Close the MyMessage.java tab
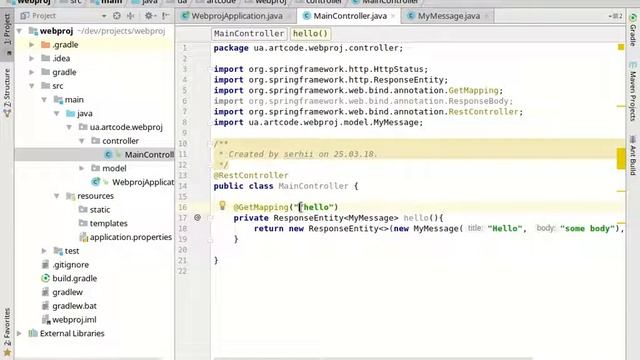 [487, 16]
